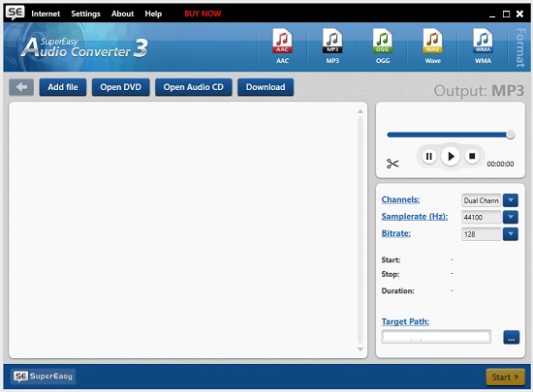Browse target path with the ... button
The image size is (533, 392).
point(512,338)
